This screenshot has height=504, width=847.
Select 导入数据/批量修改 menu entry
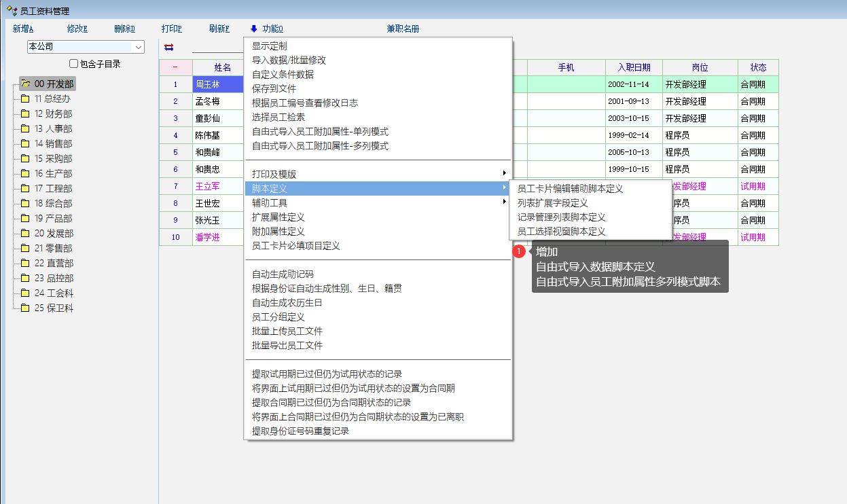[x=289, y=60]
